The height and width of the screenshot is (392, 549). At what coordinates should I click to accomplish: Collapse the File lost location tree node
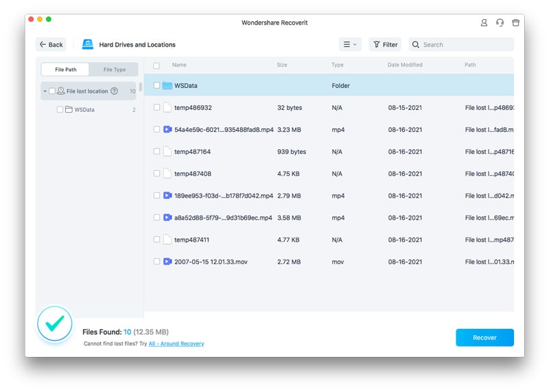tap(45, 91)
